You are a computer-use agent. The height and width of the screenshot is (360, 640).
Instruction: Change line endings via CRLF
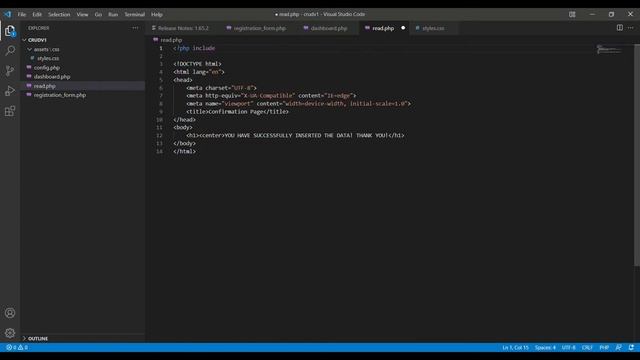(x=587, y=348)
